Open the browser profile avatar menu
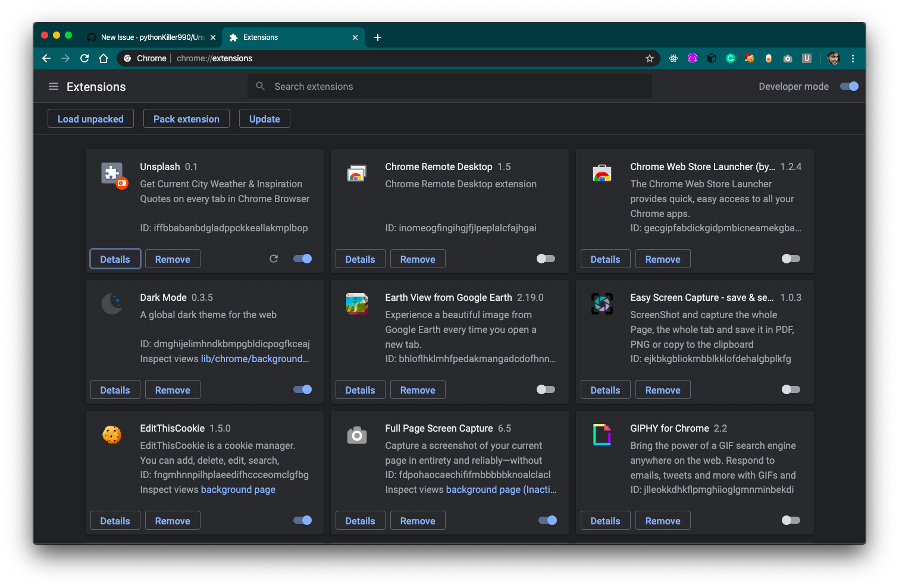The height and width of the screenshot is (588, 899). pos(833,58)
